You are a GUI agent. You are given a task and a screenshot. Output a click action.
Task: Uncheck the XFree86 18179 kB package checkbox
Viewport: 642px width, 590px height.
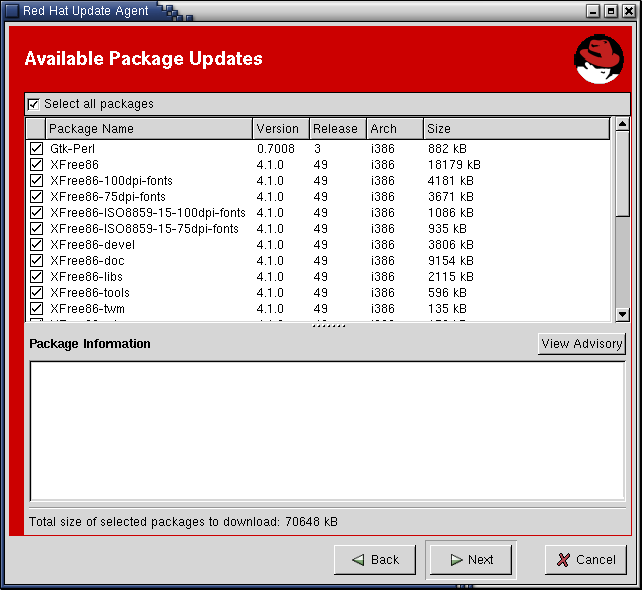[36, 165]
